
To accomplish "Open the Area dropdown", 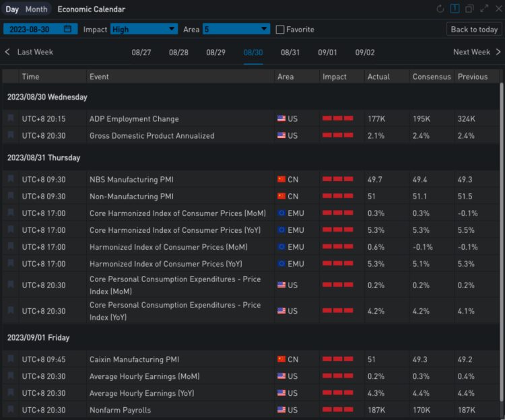I will pyautogui.click(x=236, y=29).
